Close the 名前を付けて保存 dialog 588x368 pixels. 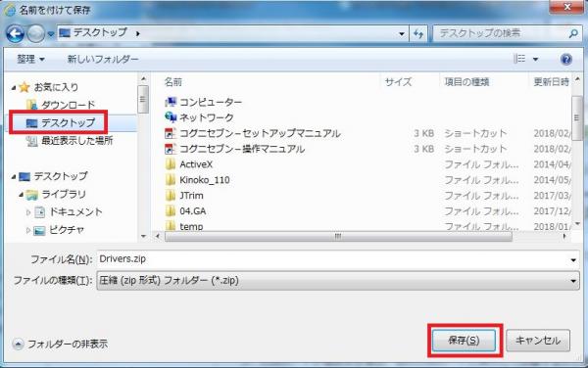click(567, 7)
